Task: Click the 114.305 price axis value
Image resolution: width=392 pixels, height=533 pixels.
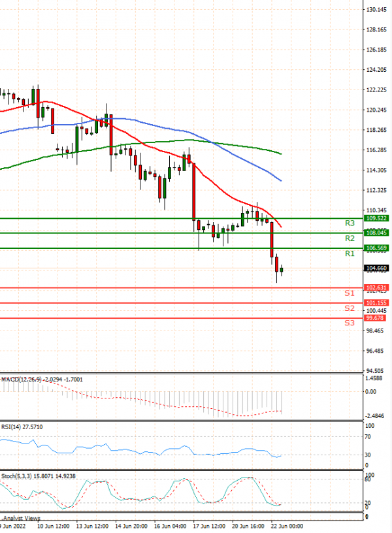Action: click(x=376, y=170)
